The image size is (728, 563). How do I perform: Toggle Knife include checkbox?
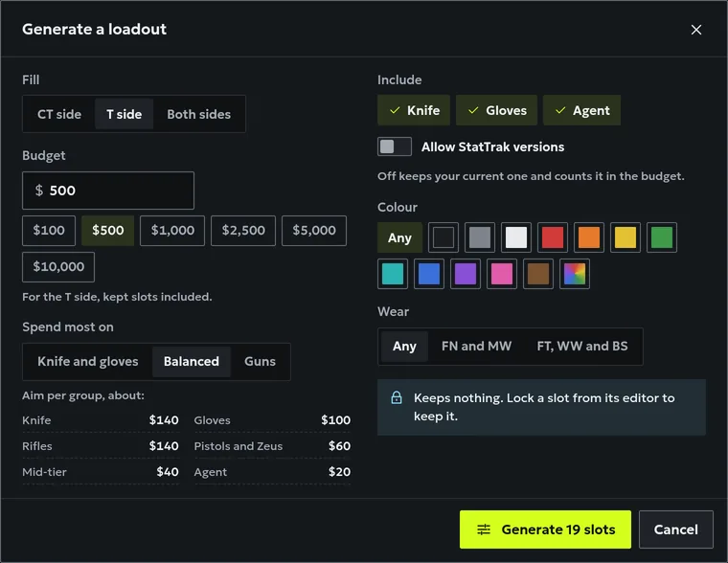(414, 110)
